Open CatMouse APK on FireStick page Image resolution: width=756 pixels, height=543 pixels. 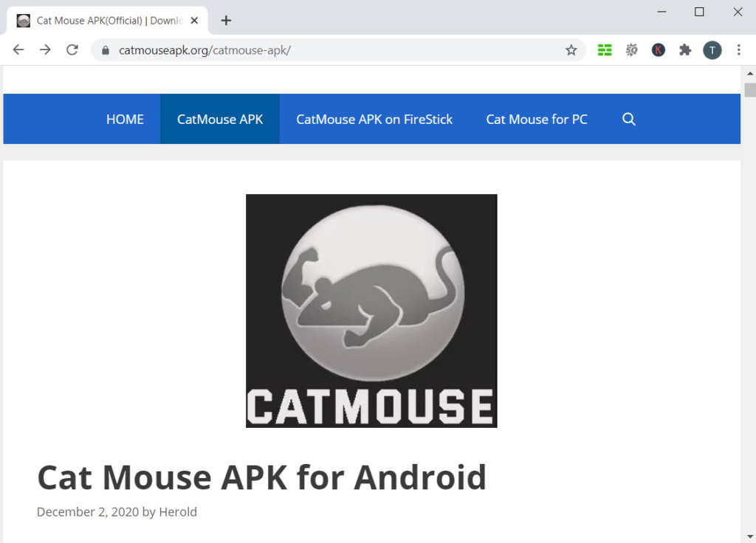coord(374,119)
